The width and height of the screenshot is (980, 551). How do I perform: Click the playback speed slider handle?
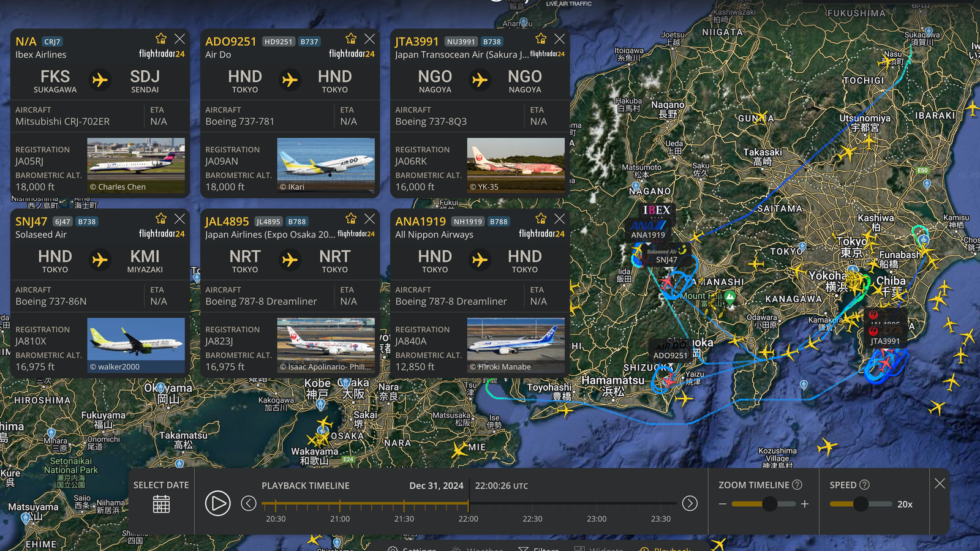click(x=861, y=504)
